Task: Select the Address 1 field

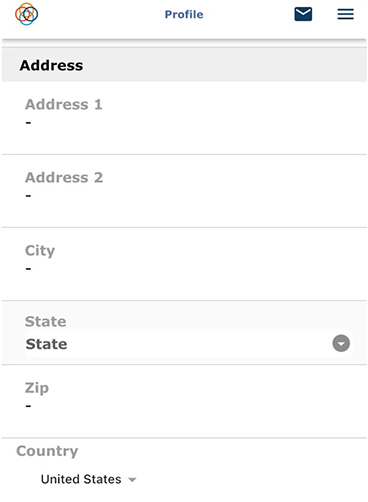Action: (184, 118)
